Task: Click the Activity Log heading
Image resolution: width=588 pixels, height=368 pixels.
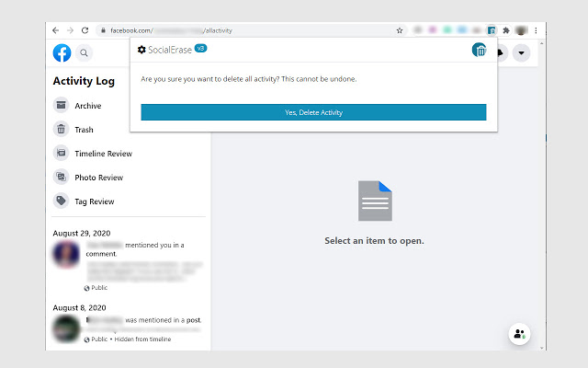Action: tap(84, 81)
